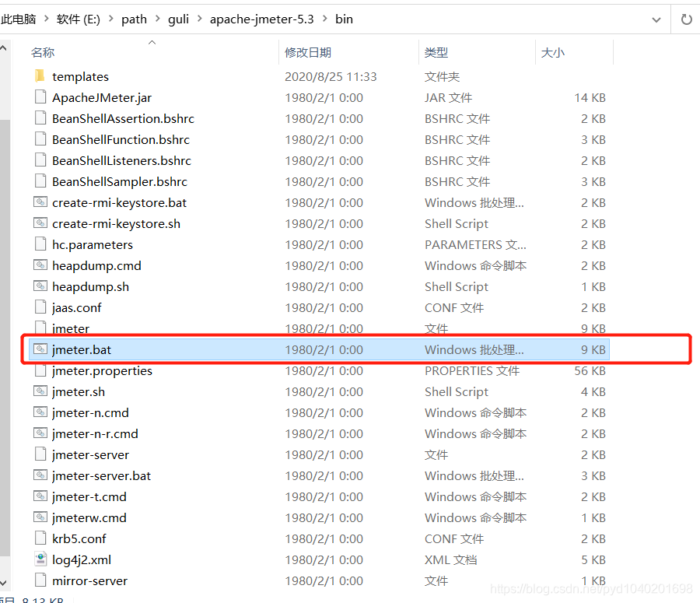Viewport: 700px width, 603px height.
Task: Navigate to apache-jmeter-5.3 breadcrumb folder
Action: point(261,19)
